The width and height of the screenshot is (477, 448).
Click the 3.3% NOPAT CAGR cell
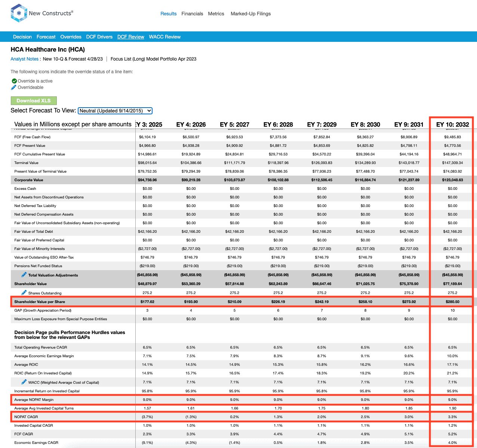click(x=452, y=417)
